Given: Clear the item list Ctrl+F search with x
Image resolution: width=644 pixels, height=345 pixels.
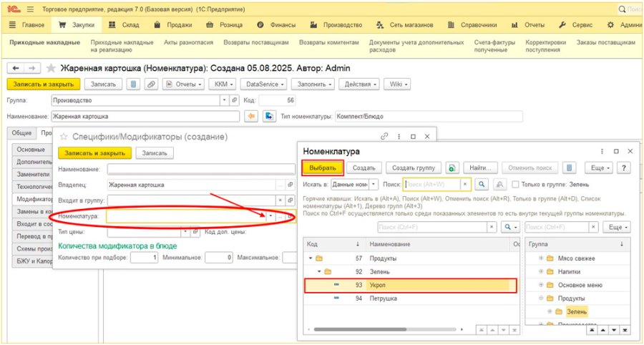Looking at the screenshot, I should point(492,227).
